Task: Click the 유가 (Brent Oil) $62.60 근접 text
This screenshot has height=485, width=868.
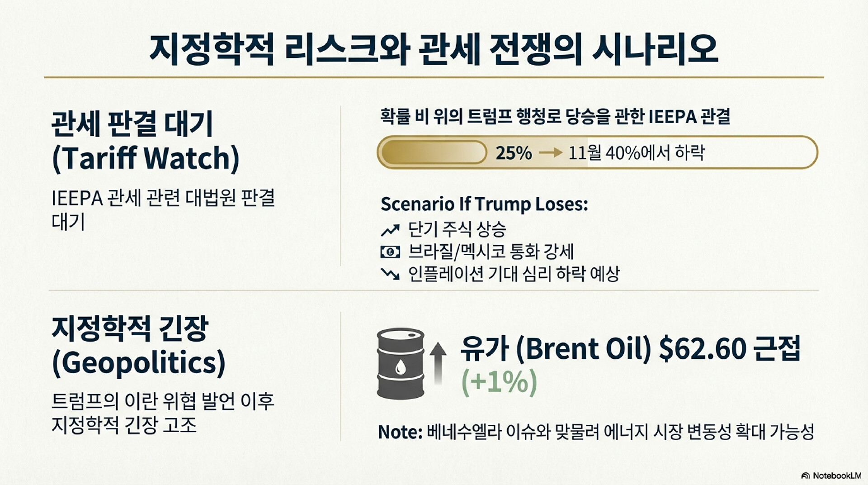Action: pos(630,348)
